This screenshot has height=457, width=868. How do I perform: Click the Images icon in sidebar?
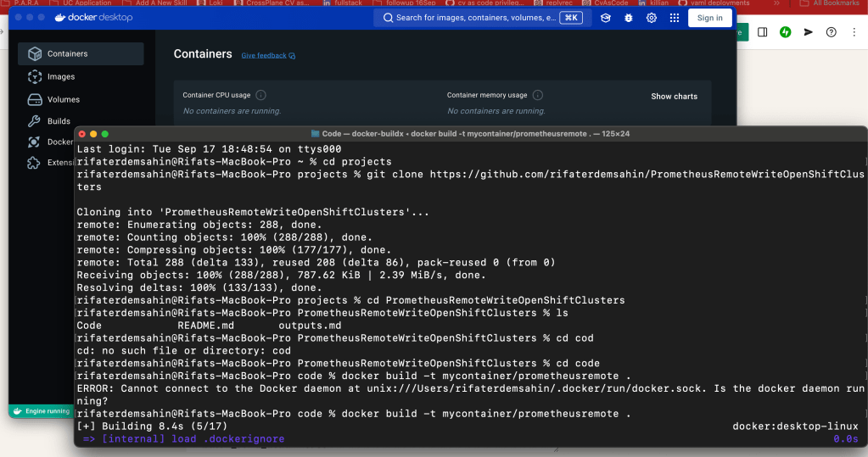35,77
